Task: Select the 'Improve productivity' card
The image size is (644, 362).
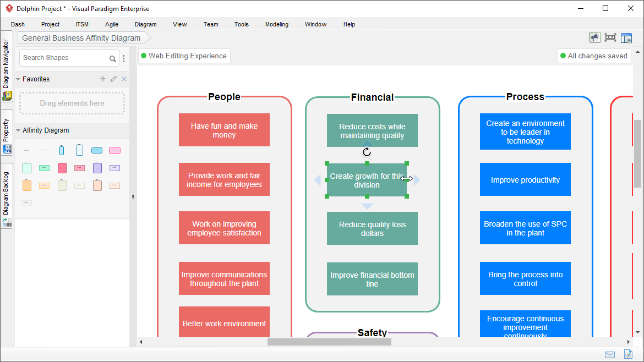Action: coord(525,180)
